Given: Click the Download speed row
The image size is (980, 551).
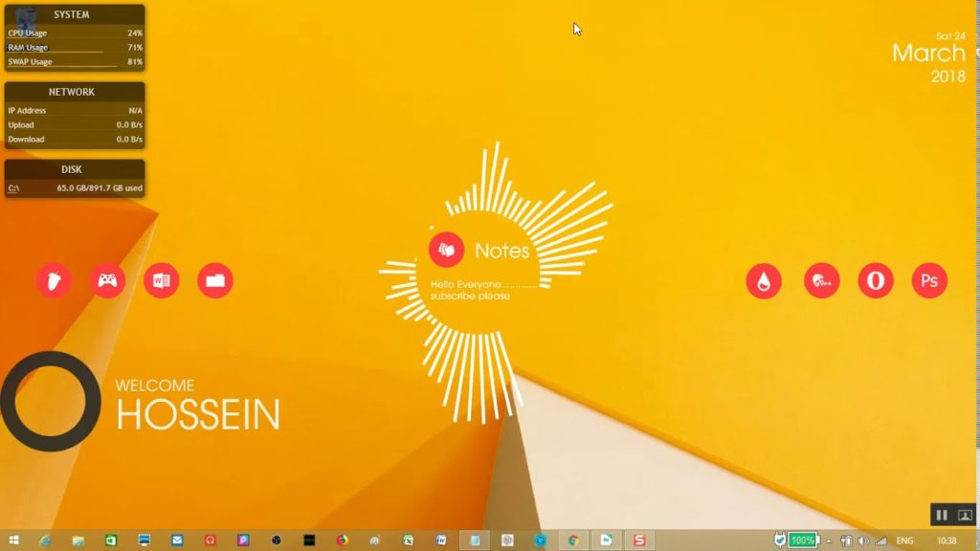Looking at the screenshot, I should pyautogui.click(x=75, y=140).
